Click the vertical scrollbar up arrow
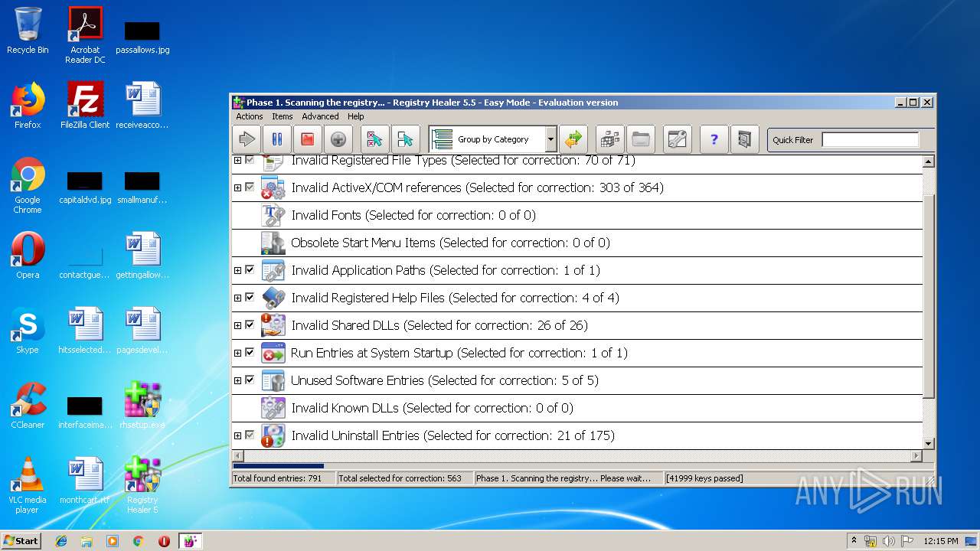Viewport: 980px width, 551px height. (x=929, y=161)
